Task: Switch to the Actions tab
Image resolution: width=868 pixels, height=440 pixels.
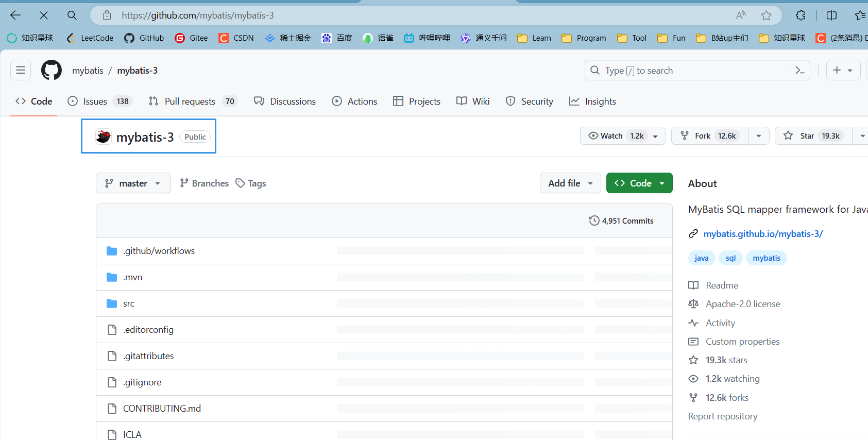Action: coord(354,101)
